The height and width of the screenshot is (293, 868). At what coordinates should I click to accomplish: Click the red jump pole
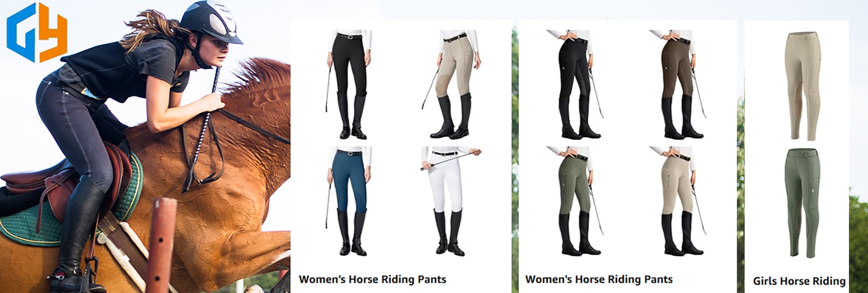coord(160,246)
